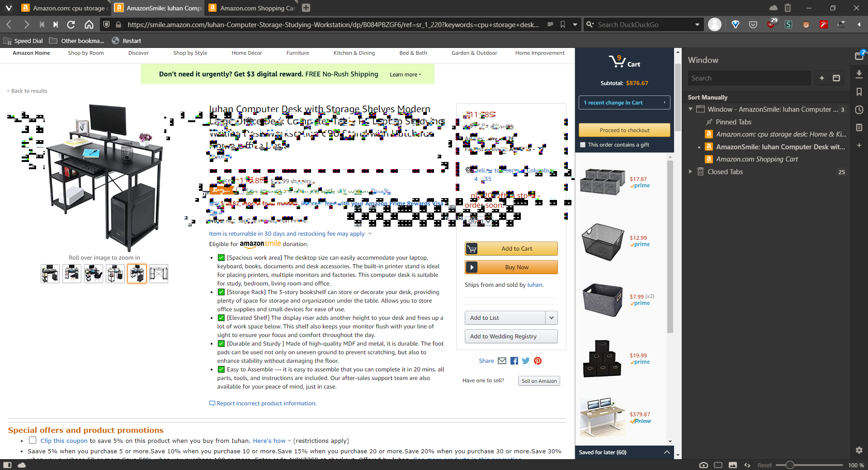Open the Vivaldi menu icon
The width and height of the screenshot is (868, 470).
coord(9,8)
